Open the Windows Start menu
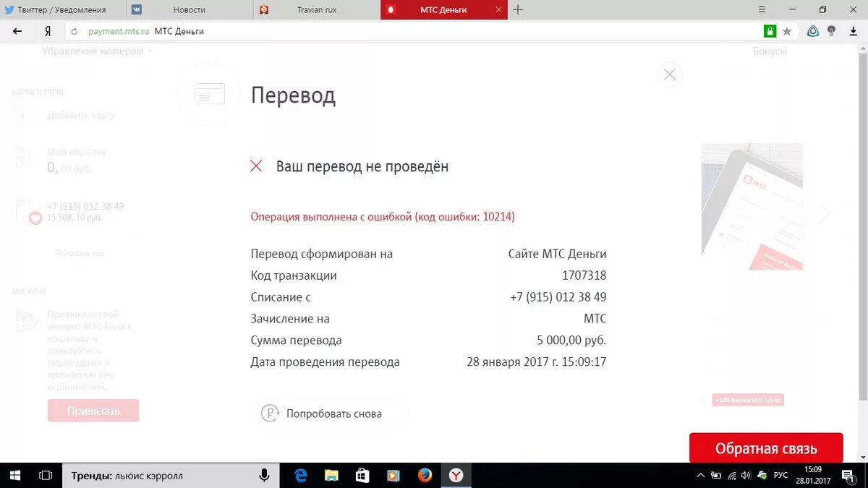 click(15, 476)
